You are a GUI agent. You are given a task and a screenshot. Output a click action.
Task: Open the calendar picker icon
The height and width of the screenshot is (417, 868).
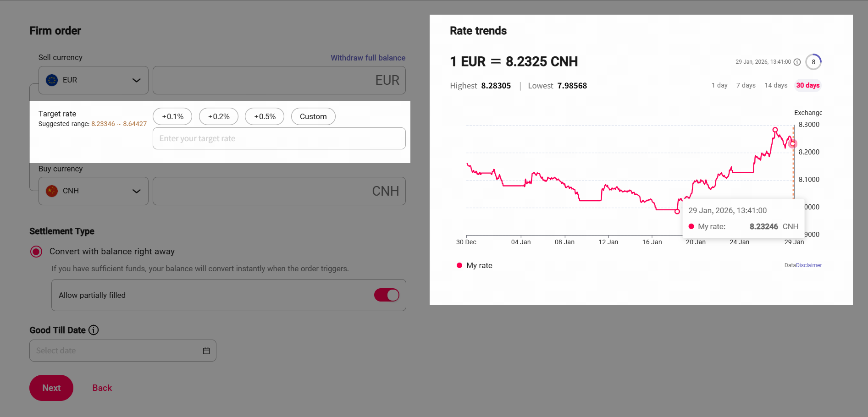tap(206, 351)
